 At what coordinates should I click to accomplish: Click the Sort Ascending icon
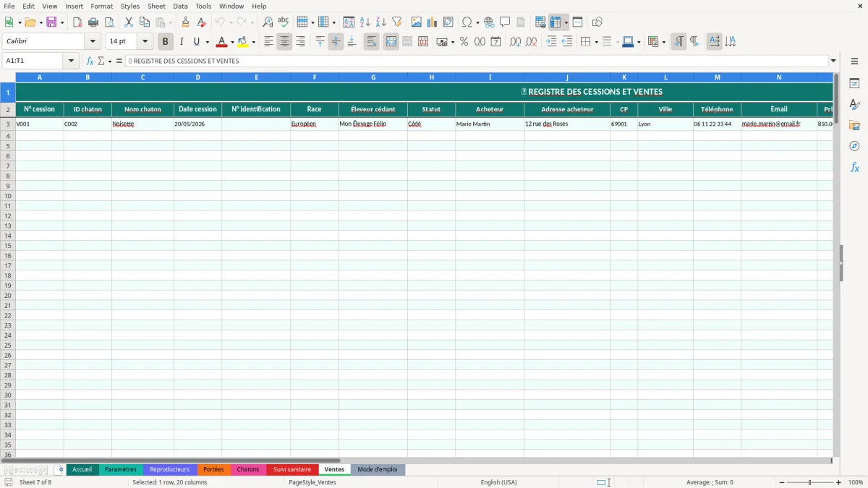pos(365,22)
